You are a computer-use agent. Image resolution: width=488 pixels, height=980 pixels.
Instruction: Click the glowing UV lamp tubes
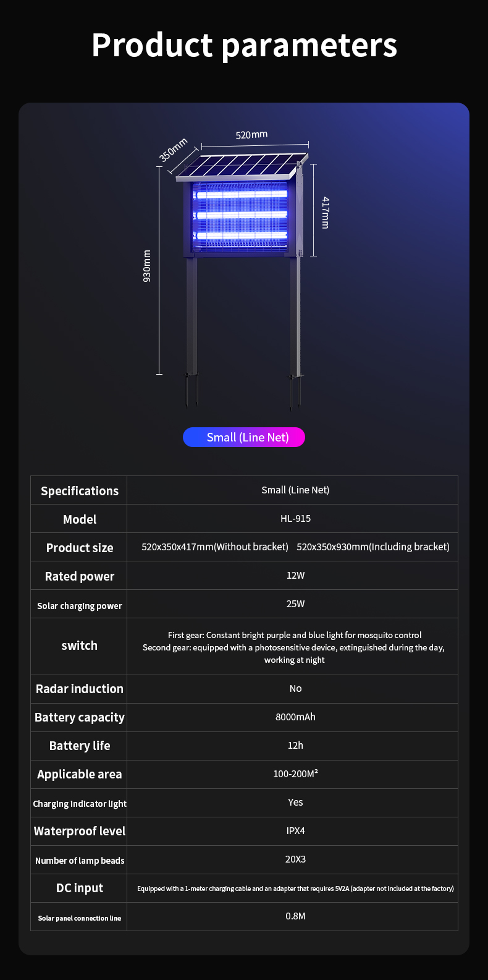(242, 215)
